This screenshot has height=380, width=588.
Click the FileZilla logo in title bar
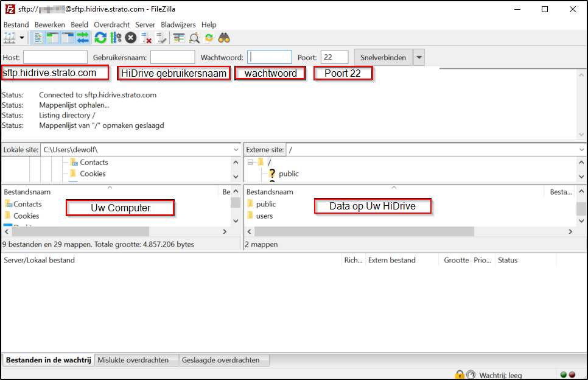tap(10, 9)
